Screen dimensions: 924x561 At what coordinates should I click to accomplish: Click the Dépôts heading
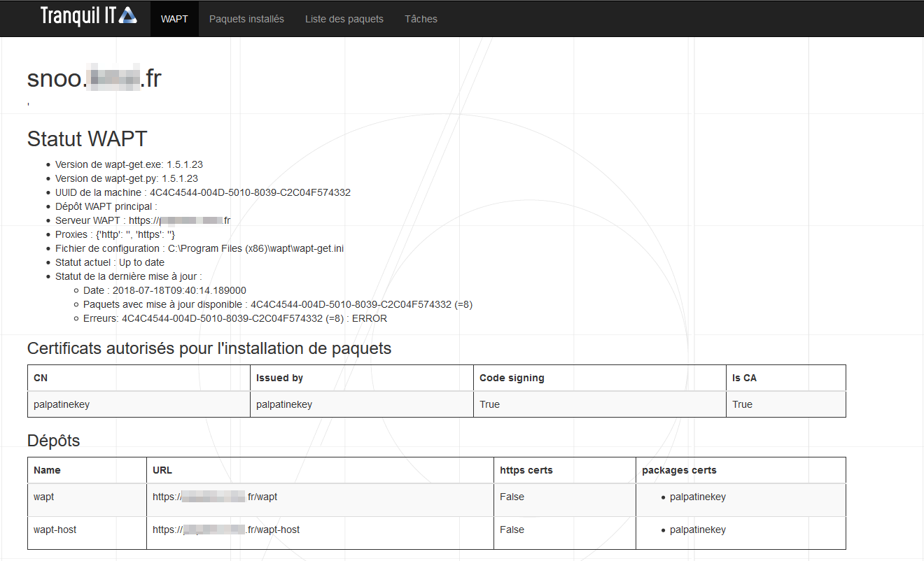[x=54, y=441]
